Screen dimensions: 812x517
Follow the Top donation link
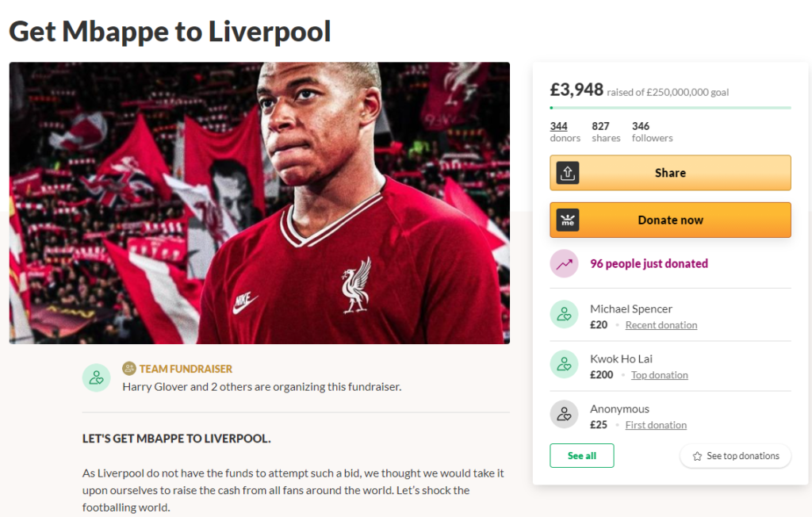pyautogui.click(x=659, y=375)
